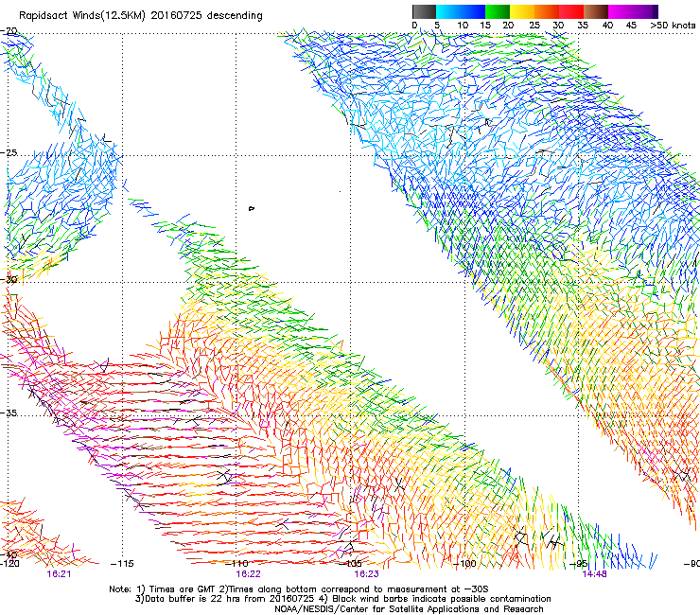Click the -105 longitude axis label
This screenshot has width=700, height=615.
(351, 563)
